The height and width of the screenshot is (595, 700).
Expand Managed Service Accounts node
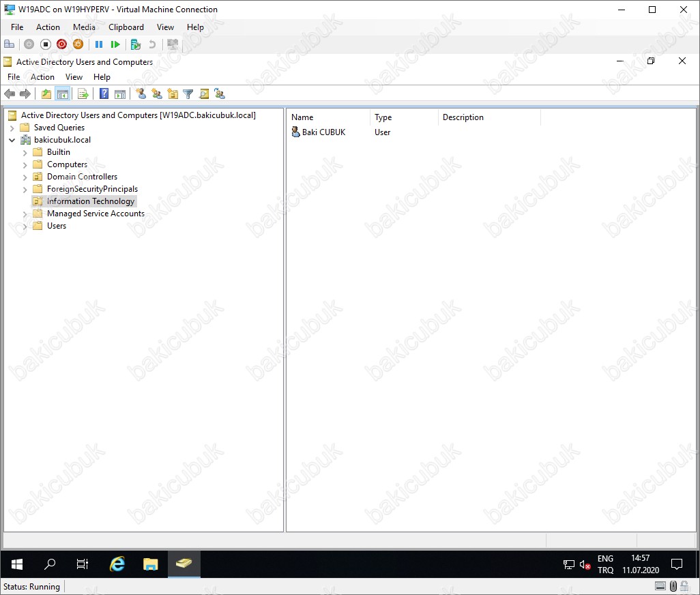click(25, 214)
